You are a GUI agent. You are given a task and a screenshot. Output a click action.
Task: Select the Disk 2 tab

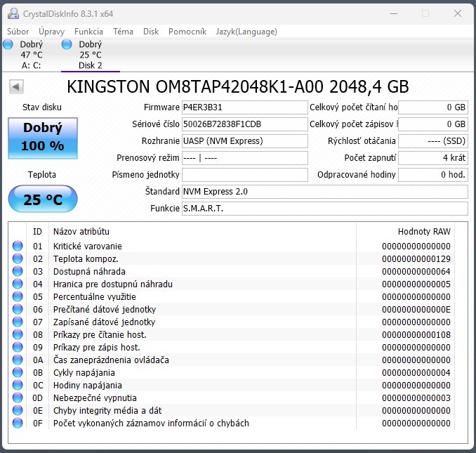click(91, 55)
